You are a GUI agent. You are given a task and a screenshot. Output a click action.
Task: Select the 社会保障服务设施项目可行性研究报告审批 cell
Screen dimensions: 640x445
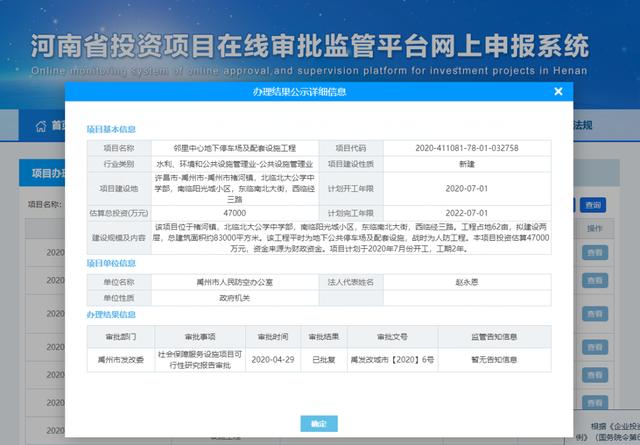[200, 360]
